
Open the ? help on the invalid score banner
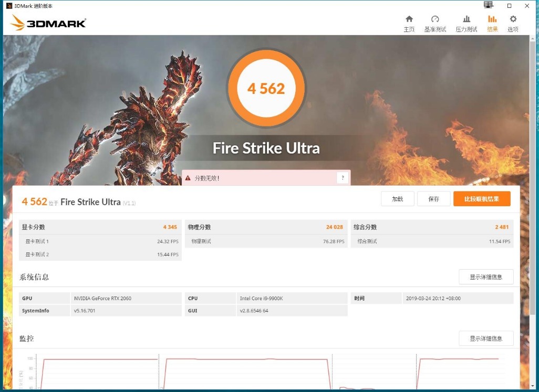click(x=343, y=177)
